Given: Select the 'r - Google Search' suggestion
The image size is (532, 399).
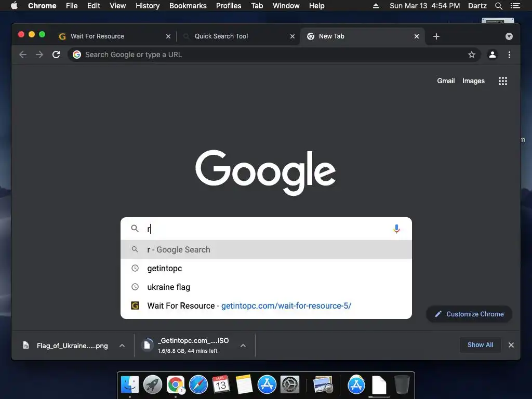Looking at the screenshot, I should click(x=266, y=250).
